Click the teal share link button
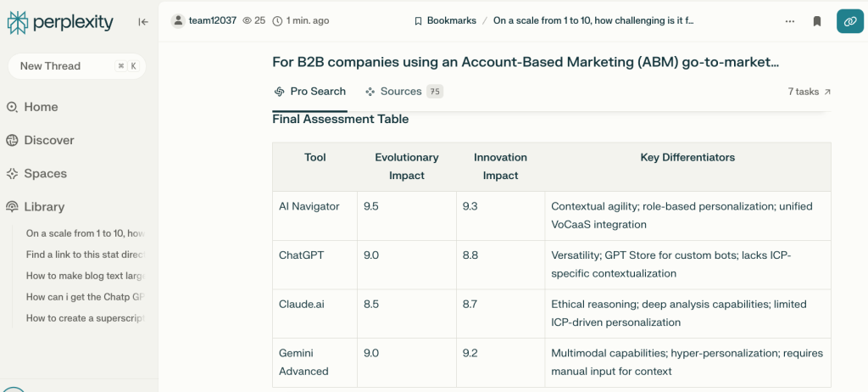 pyautogui.click(x=849, y=21)
